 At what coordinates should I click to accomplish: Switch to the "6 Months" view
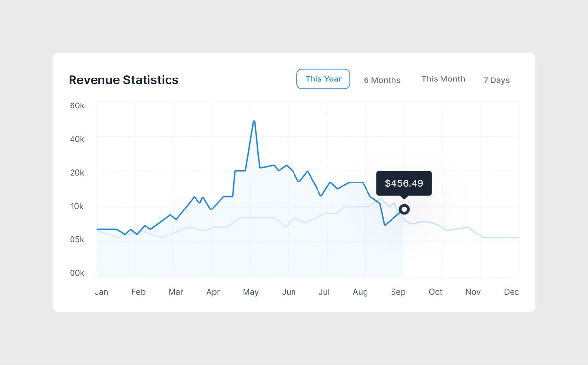(x=382, y=80)
